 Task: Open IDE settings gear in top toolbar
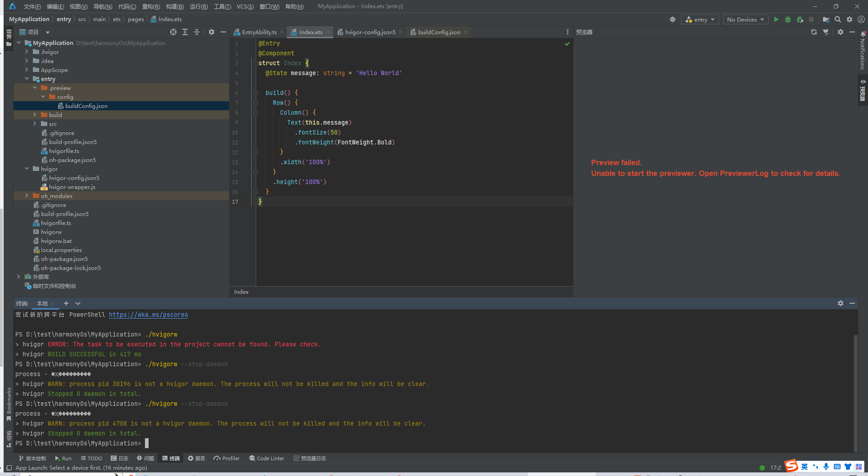pos(850,19)
